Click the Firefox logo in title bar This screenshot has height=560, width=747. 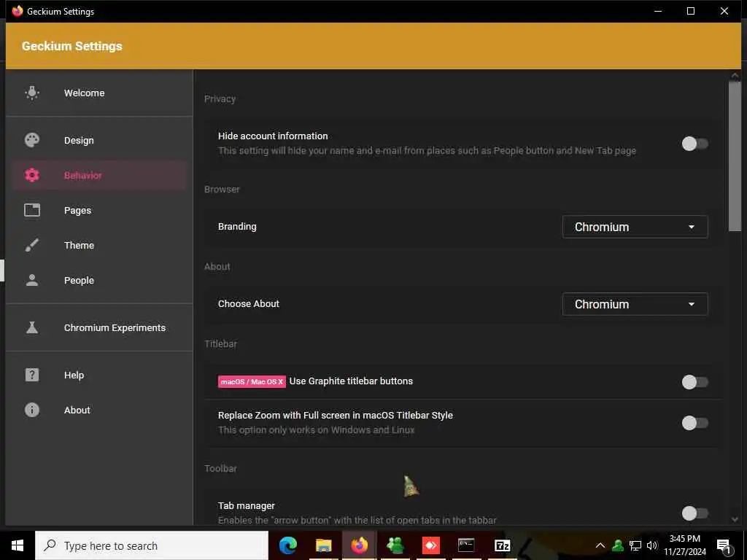tap(18, 11)
